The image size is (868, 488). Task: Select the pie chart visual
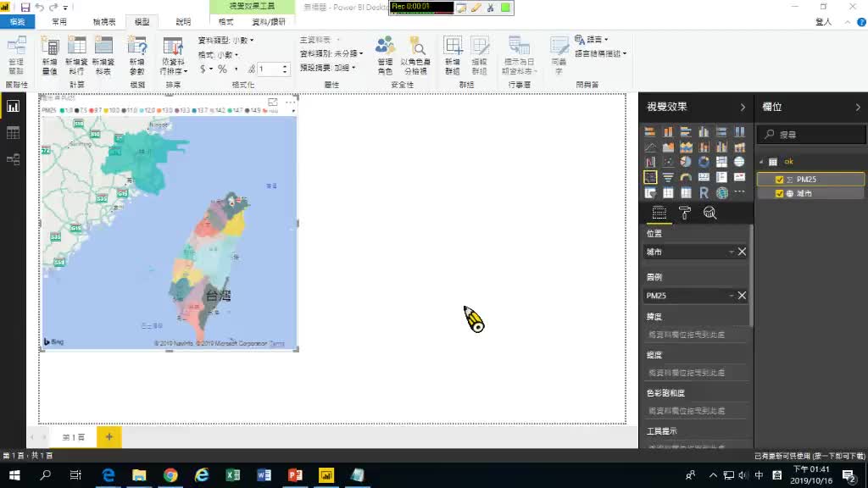point(686,162)
